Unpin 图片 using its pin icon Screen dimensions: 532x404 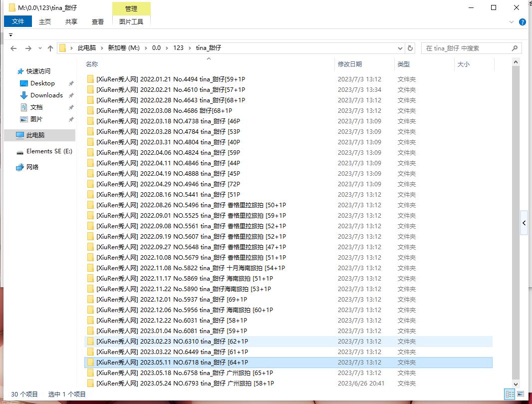(71, 119)
